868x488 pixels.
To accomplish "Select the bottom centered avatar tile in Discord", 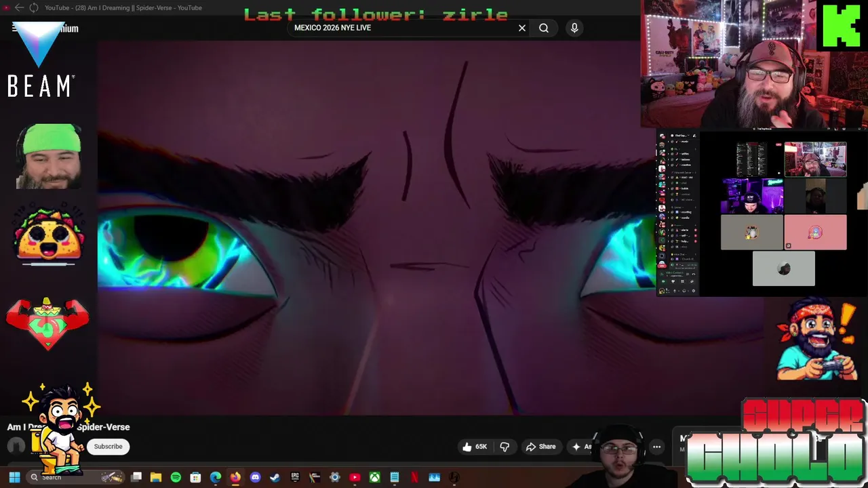I will click(x=784, y=268).
